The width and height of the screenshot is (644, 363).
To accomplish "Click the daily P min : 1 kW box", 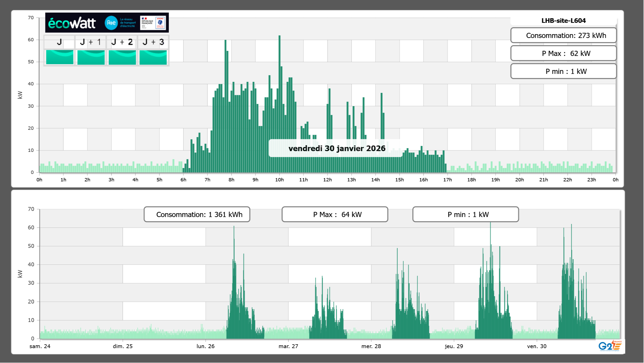I will 563,71.
